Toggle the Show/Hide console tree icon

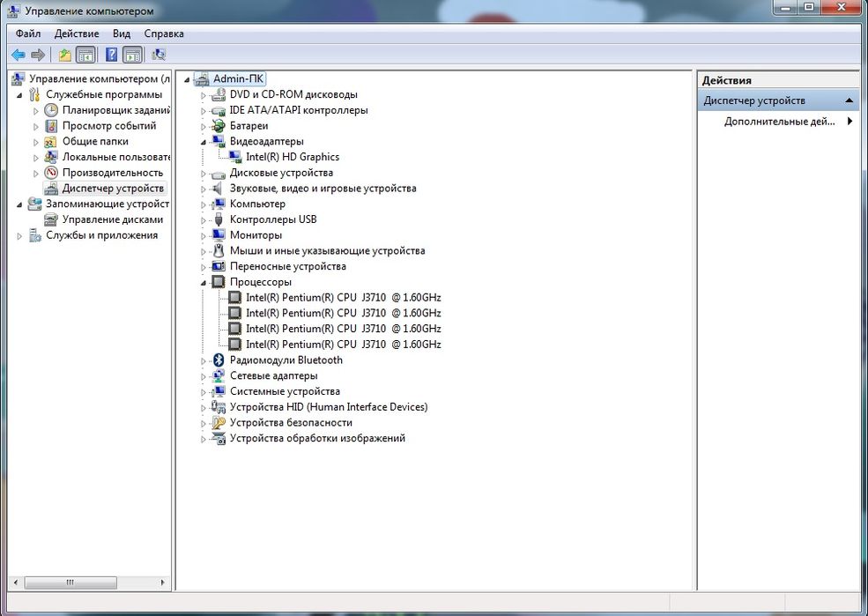point(85,55)
